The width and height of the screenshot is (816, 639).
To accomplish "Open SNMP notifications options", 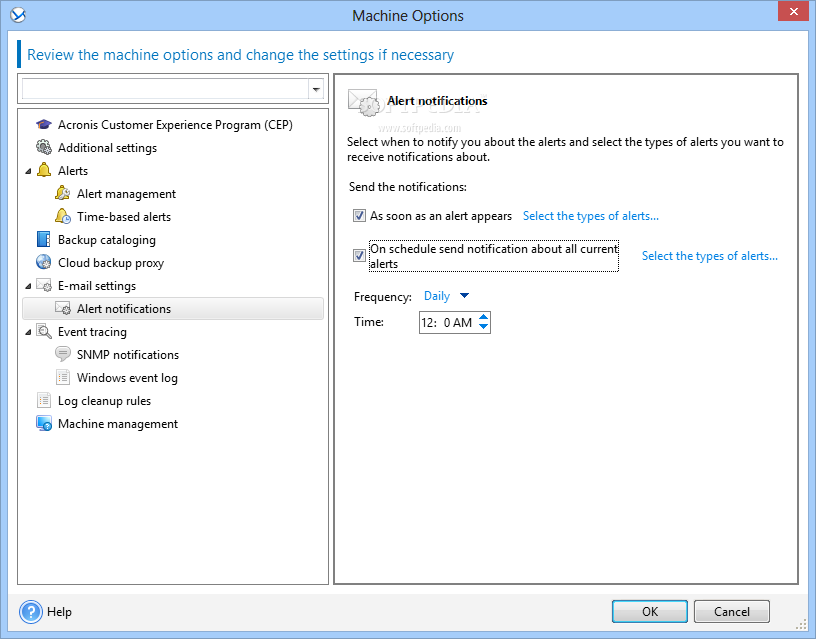I will tap(128, 355).
